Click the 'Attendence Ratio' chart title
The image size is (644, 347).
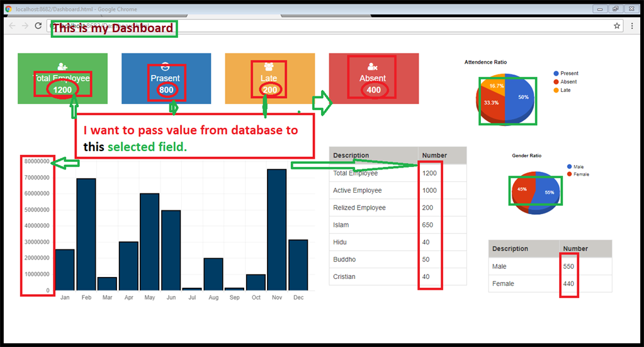point(485,62)
